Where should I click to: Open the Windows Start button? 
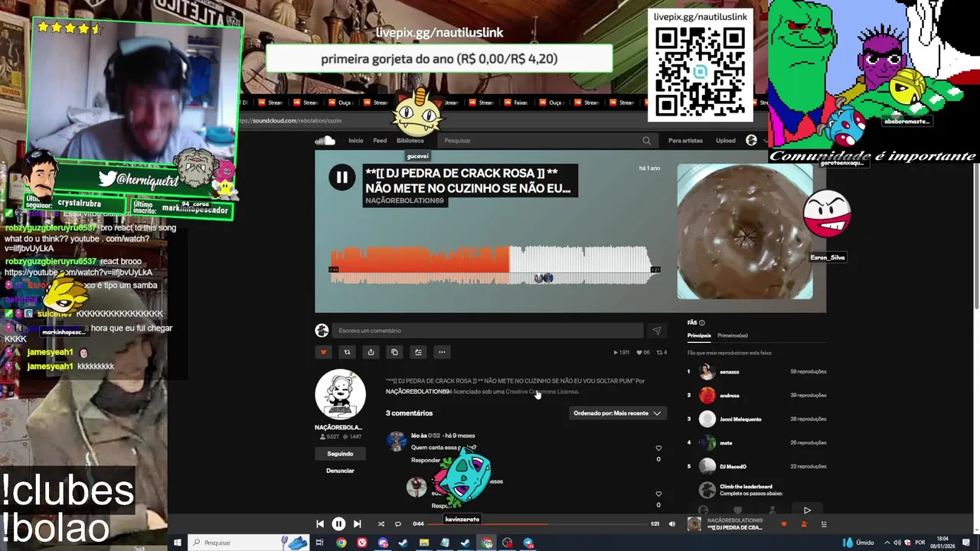click(177, 543)
